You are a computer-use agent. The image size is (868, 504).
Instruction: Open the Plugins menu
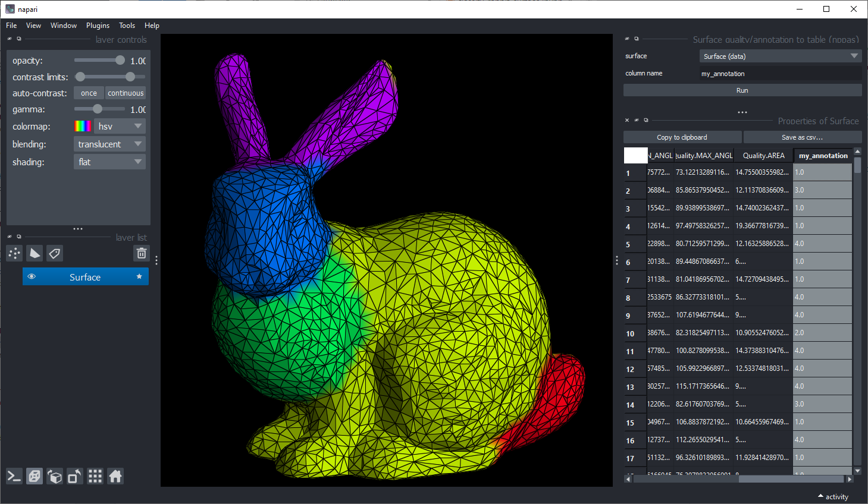click(x=98, y=26)
